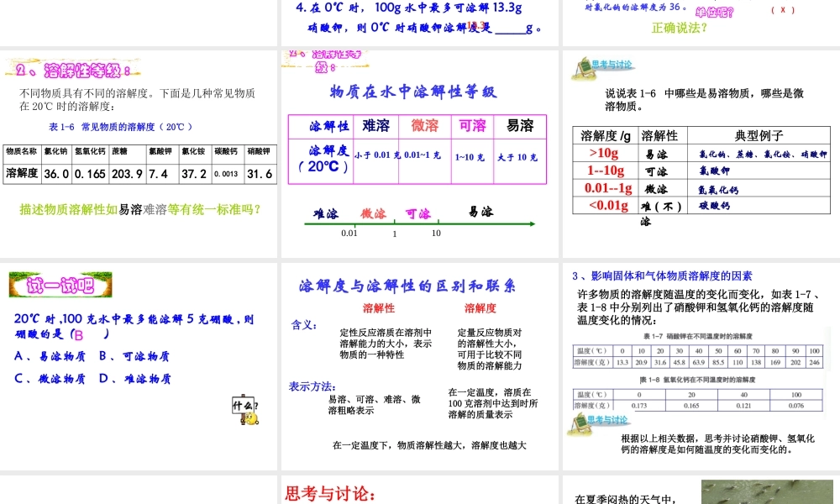Click the pink 2、溶解性等级 title
840x504 pixels.
(73, 71)
